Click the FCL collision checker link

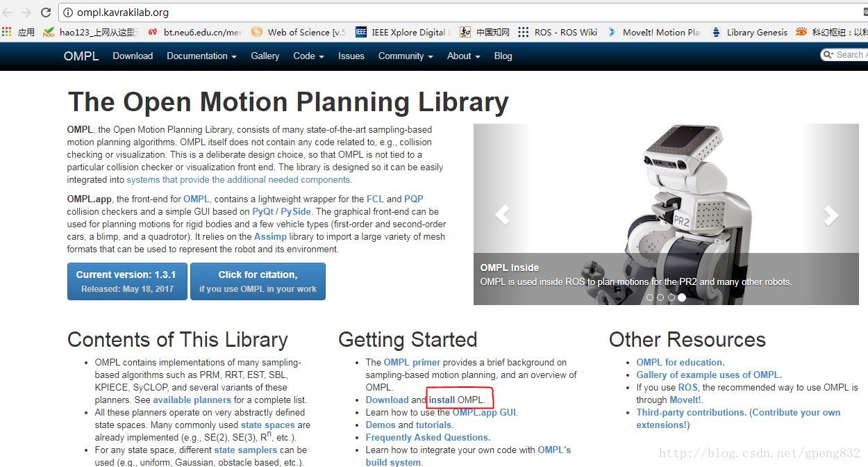[x=375, y=199]
